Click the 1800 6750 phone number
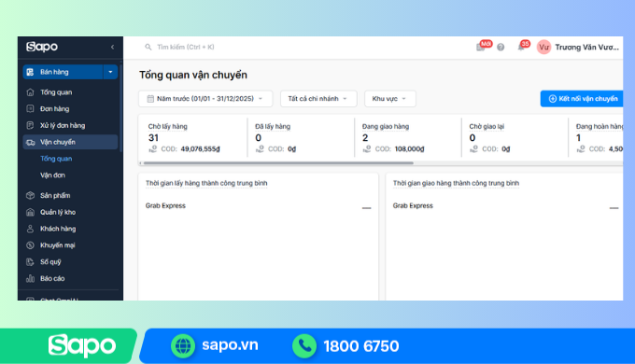Viewport: 635px width, 364px height. click(x=361, y=346)
